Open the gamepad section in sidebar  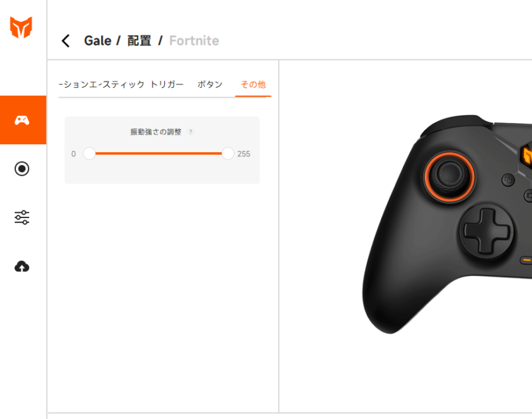(23, 120)
